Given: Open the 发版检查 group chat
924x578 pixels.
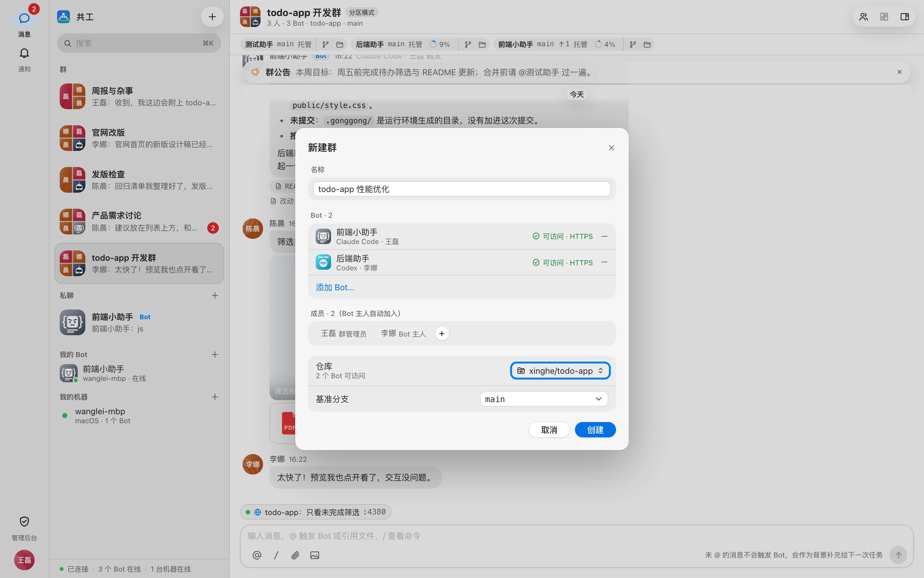Looking at the screenshot, I should 139,180.
